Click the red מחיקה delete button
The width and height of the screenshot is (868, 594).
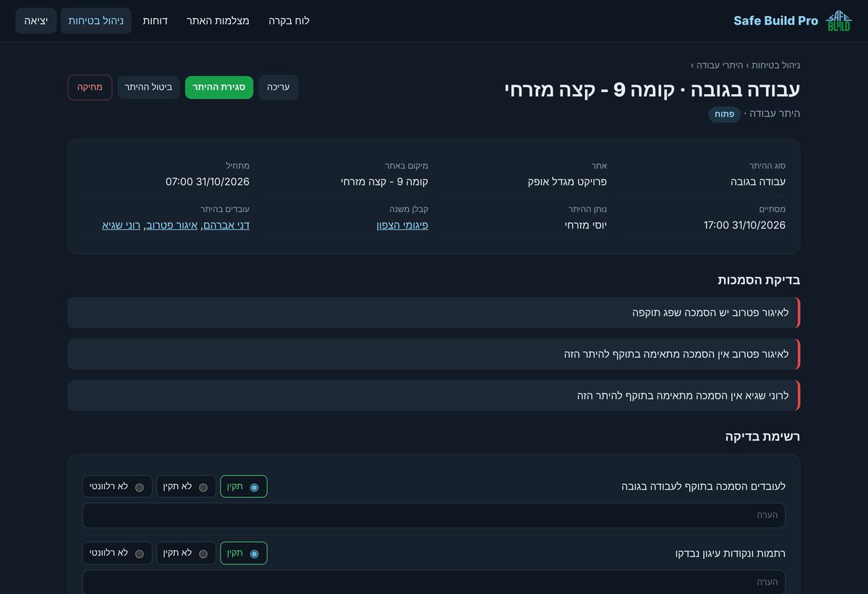(x=90, y=87)
